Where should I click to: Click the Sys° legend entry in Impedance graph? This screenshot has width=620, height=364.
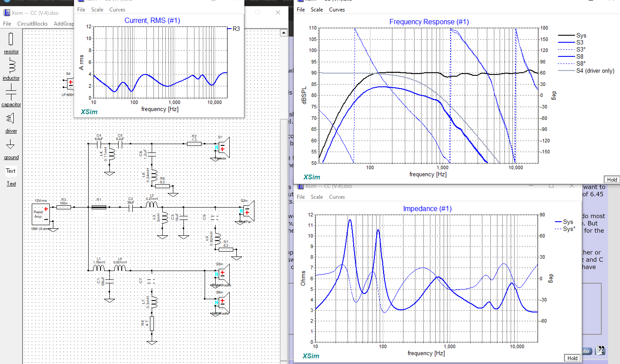pyautogui.click(x=565, y=229)
